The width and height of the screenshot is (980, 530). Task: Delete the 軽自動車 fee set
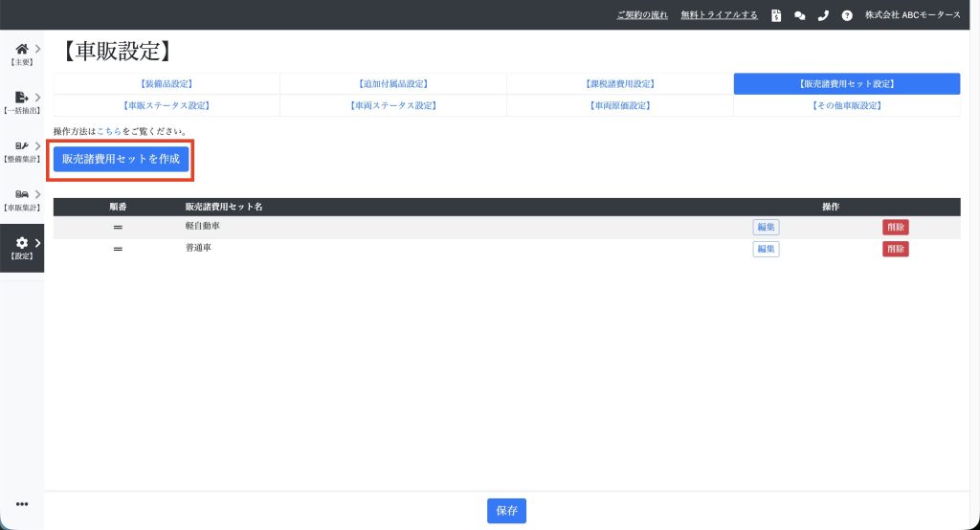click(895, 228)
